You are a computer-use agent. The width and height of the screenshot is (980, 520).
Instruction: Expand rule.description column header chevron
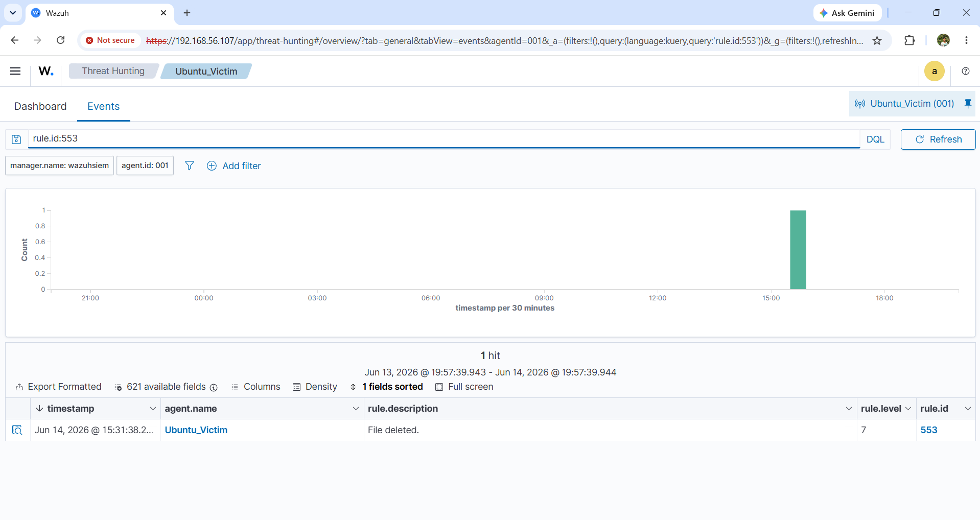(849, 409)
